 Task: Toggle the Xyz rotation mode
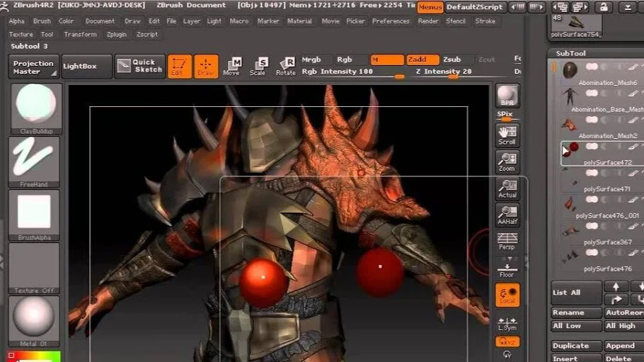507,341
